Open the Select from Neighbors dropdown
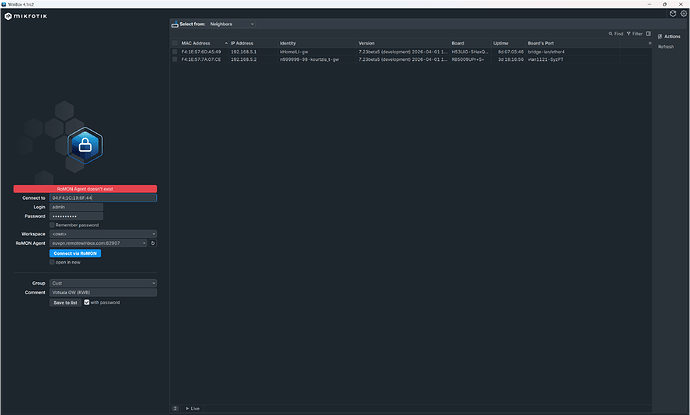Image resolution: width=690 pixels, height=415 pixels. [x=231, y=24]
